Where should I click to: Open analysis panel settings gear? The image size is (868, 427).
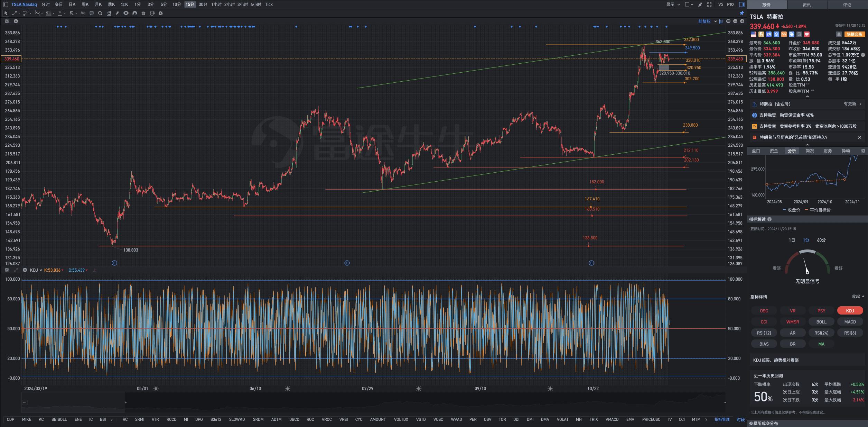click(x=863, y=151)
